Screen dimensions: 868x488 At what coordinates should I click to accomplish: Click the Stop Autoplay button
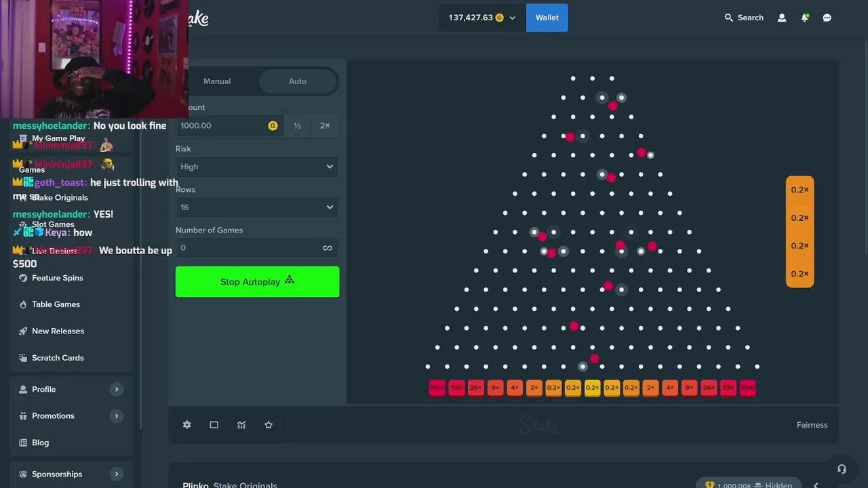[x=258, y=282]
